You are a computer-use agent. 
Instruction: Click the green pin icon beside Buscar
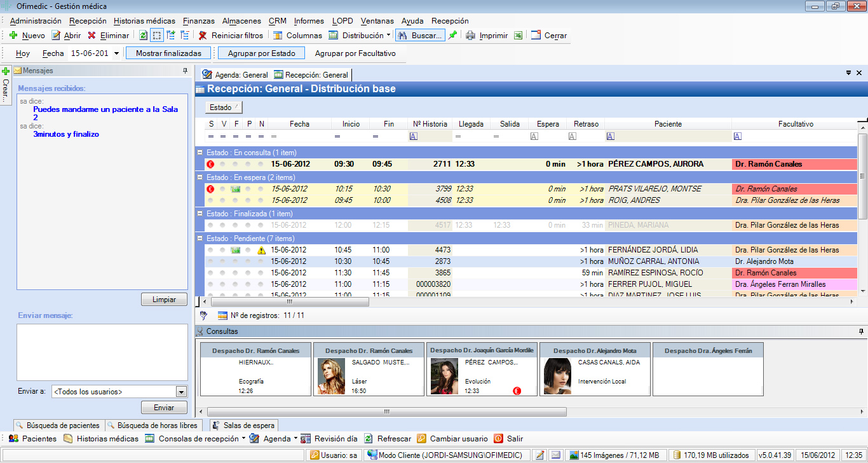pos(452,36)
